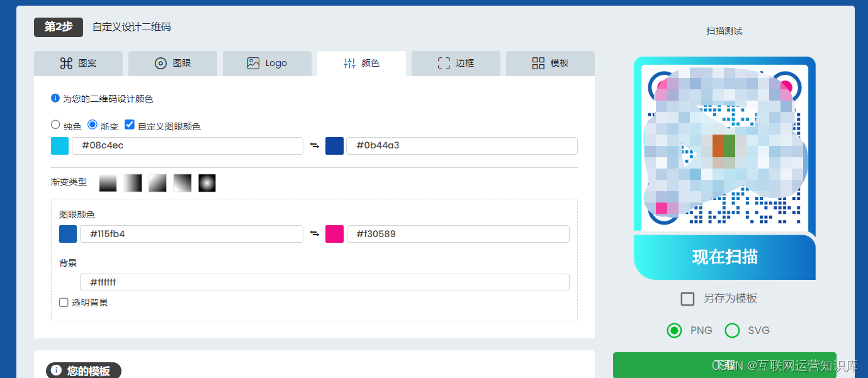Switch to the 边框 frame tab

[456, 64]
